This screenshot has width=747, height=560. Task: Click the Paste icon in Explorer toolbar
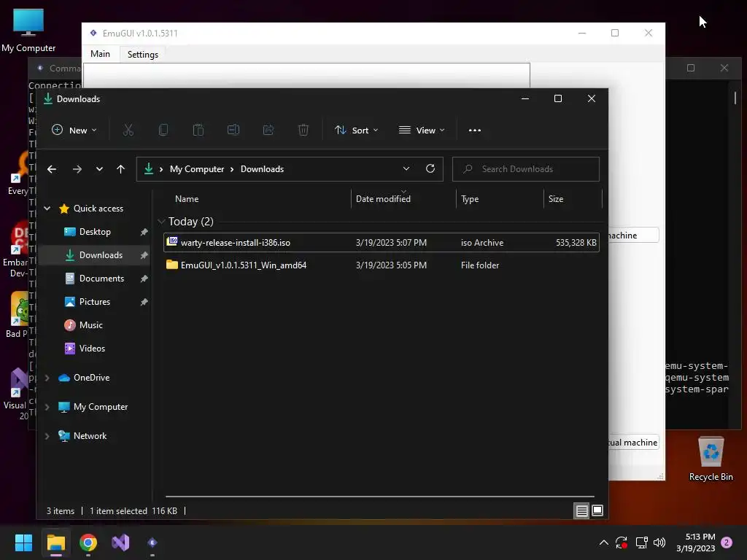pos(198,130)
